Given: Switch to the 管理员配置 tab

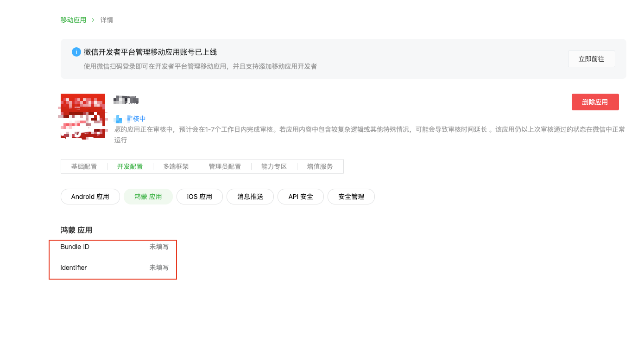Looking at the screenshot, I should (225, 166).
